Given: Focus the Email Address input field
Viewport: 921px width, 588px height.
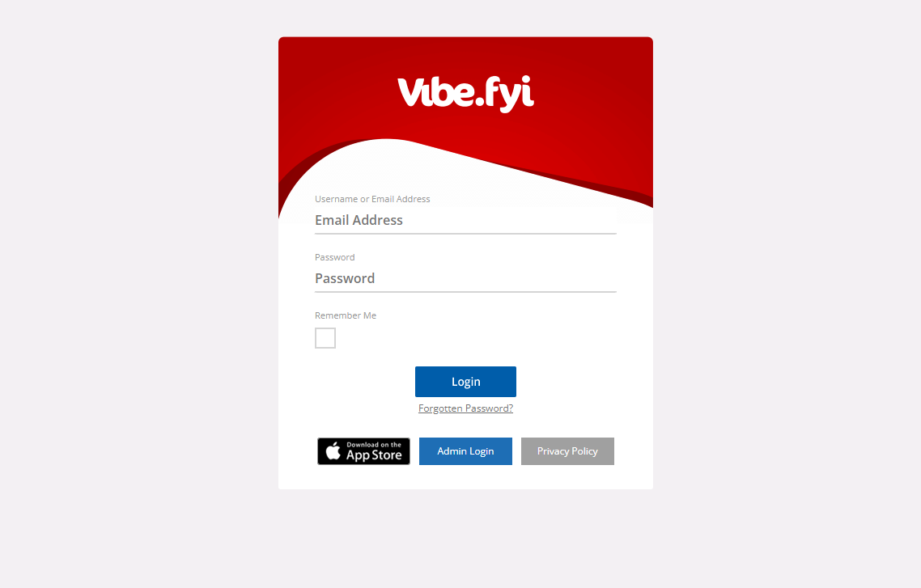Looking at the screenshot, I should coord(465,220).
